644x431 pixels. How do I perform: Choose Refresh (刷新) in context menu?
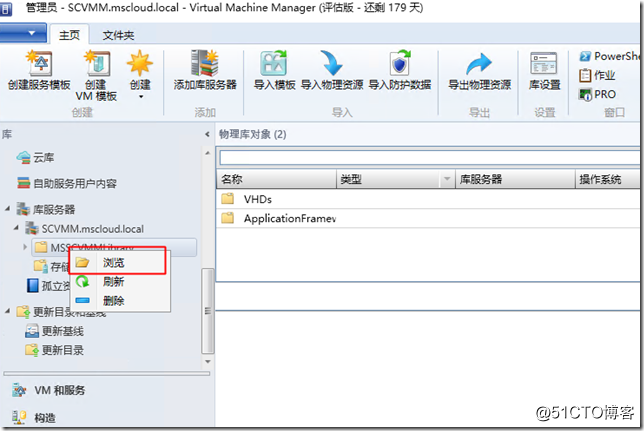[x=118, y=281]
